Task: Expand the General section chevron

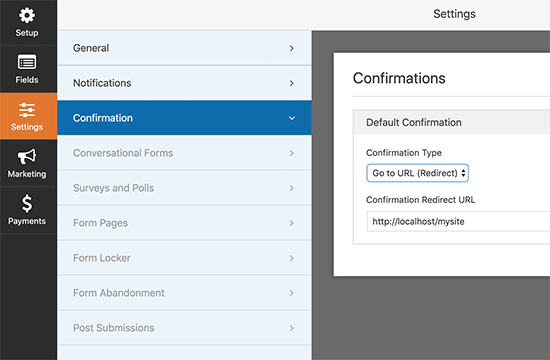Action: tap(291, 48)
